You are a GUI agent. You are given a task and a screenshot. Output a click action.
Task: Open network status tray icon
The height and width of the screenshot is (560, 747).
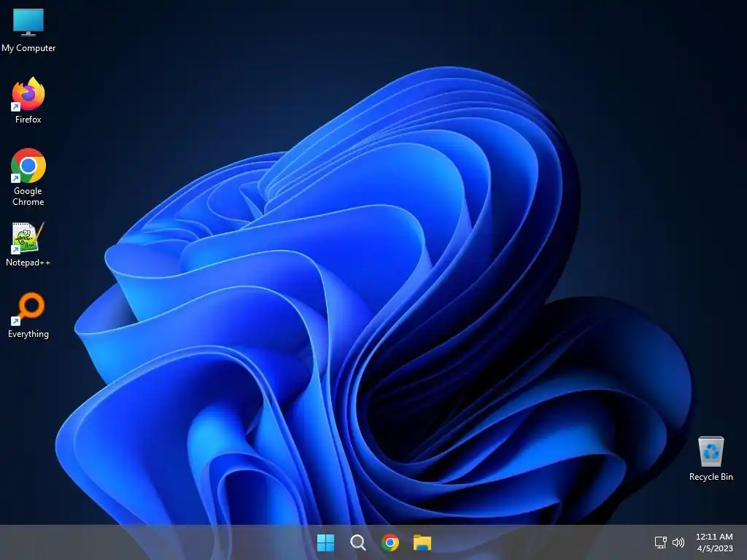click(x=660, y=542)
